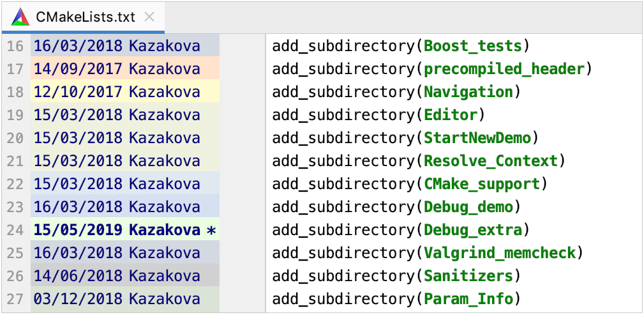The image size is (644, 315).
Task: Click line number 21 in the gutter
Action: pyautogui.click(x=15, y=161)
